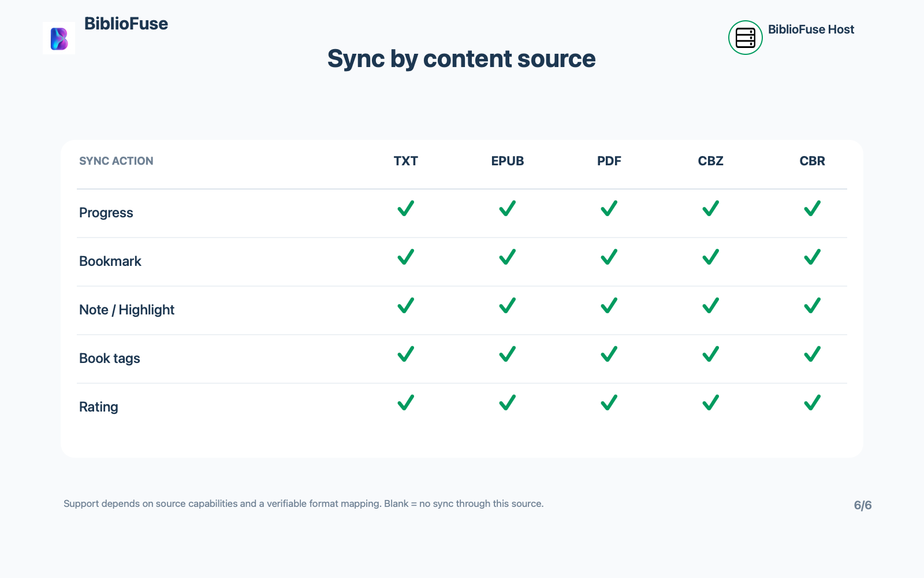Click the Progress checkmark under CBR
The image size is (924, 578).
[x=813, y=208]
